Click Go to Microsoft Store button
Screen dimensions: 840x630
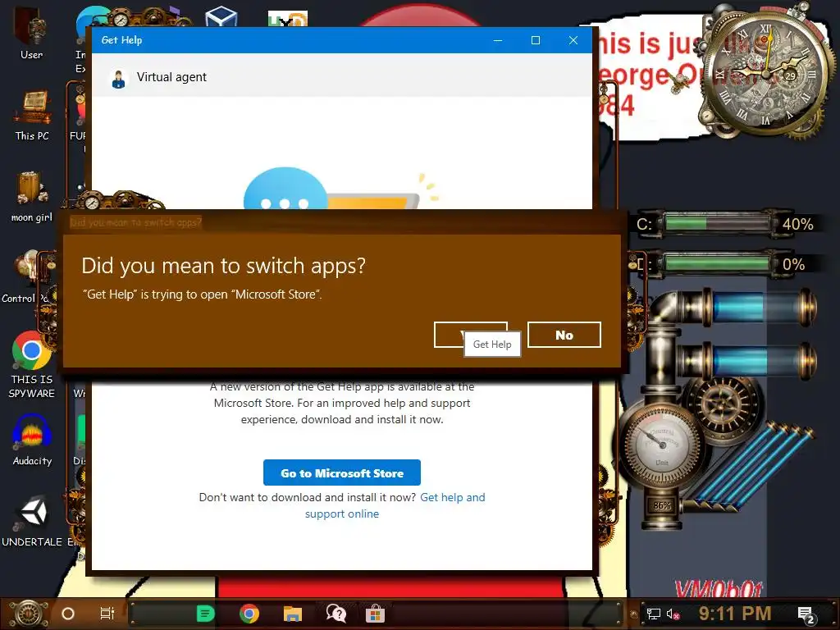coord(342,472)
